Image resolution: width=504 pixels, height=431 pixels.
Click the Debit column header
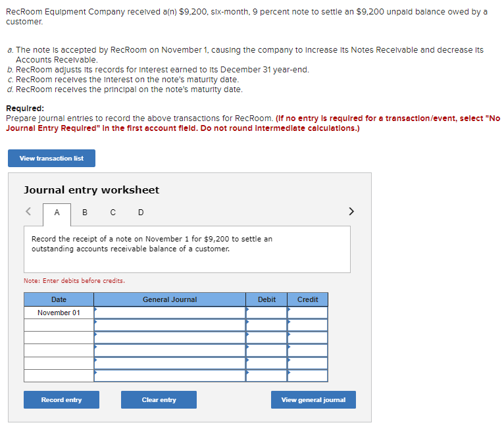[266, 299]
